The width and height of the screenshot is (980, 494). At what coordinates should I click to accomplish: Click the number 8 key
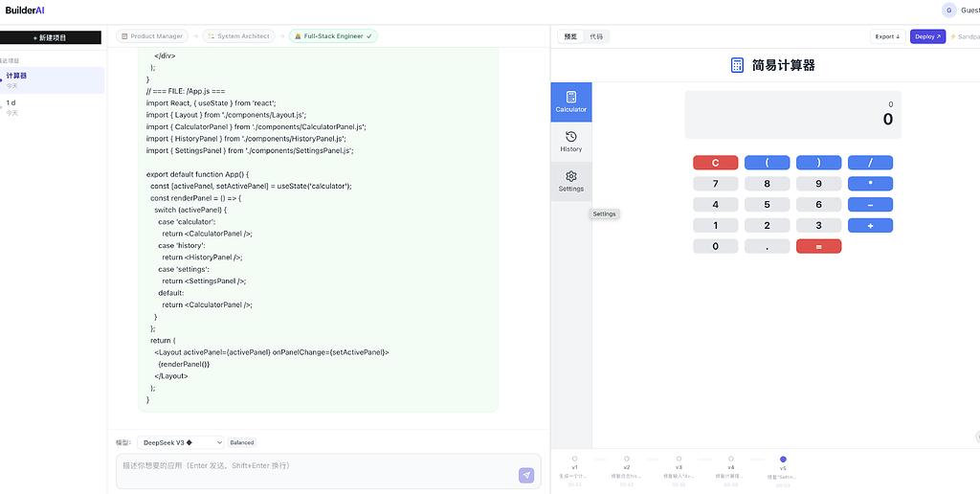click(767, 184)
